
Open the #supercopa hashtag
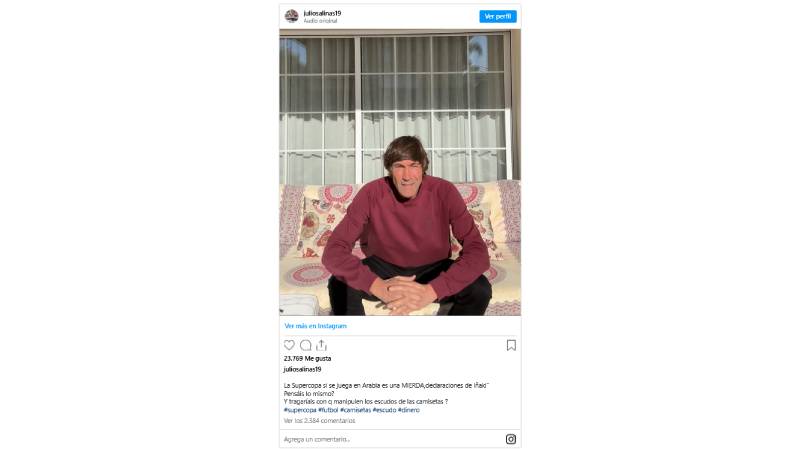pyautogui.click(x=300, y=410)
